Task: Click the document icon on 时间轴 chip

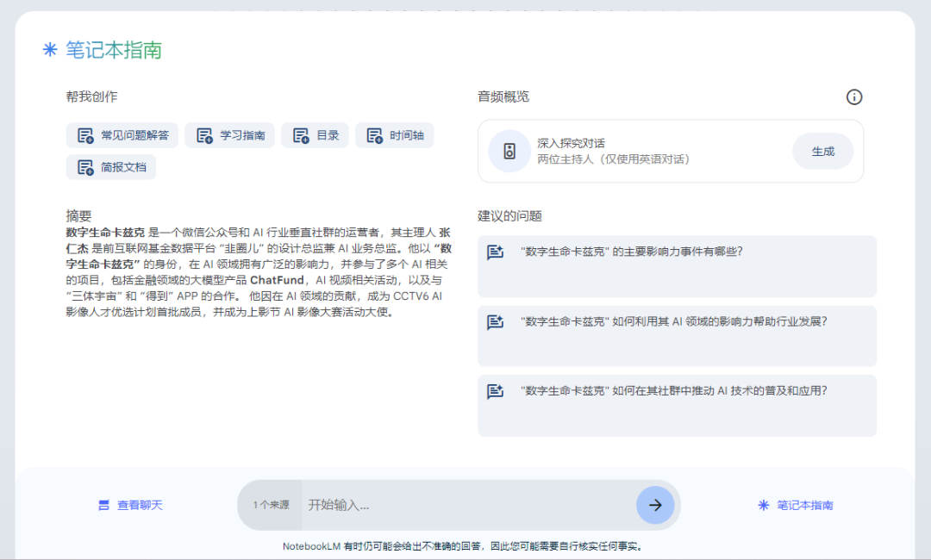Action: point(375,136)
